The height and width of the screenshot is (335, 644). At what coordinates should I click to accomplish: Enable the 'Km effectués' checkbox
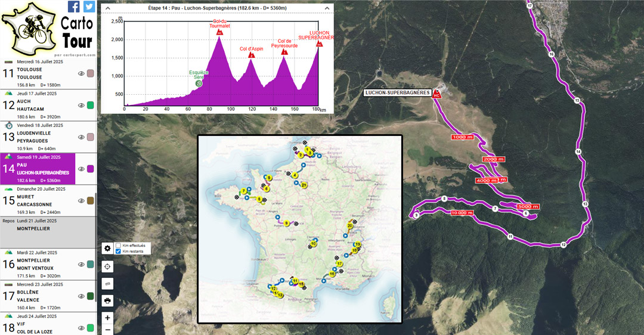pos(119,245)
